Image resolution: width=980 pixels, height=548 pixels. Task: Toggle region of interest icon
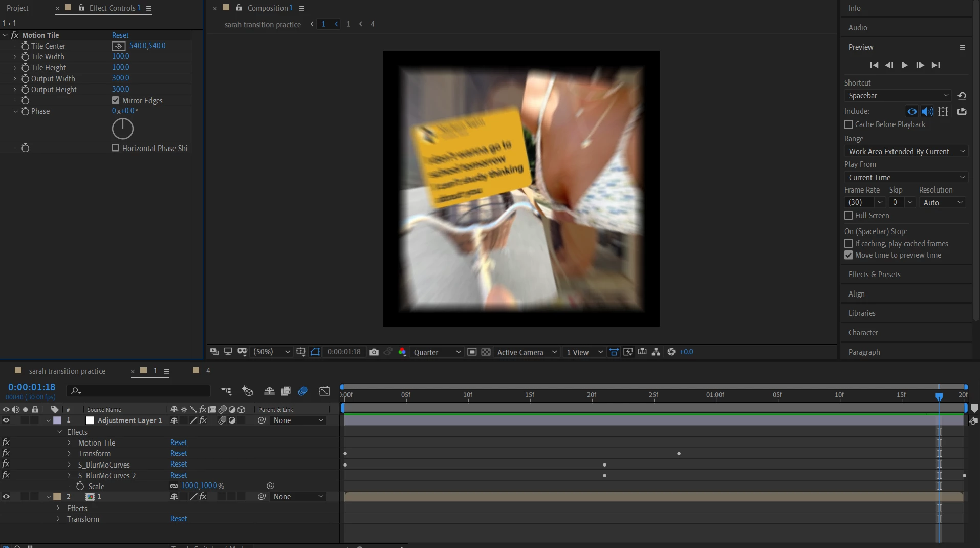pos(472,352)
